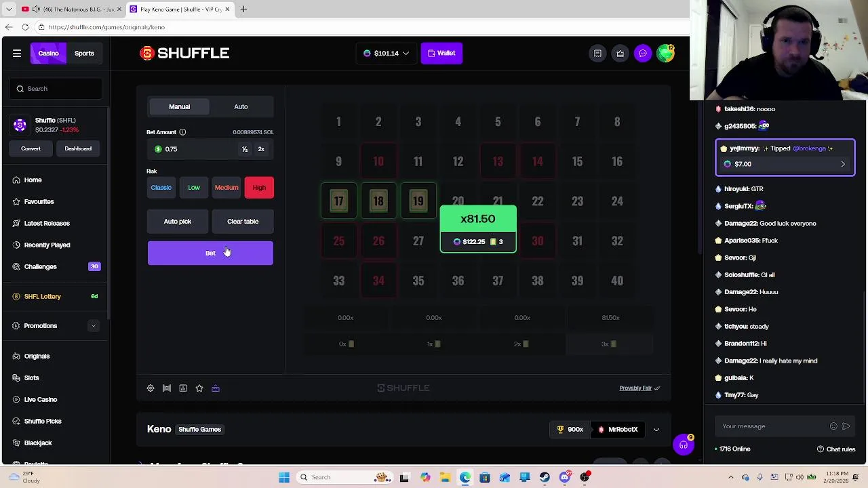
Task: Switch to Manual betting tab
Action: (179, 106)
